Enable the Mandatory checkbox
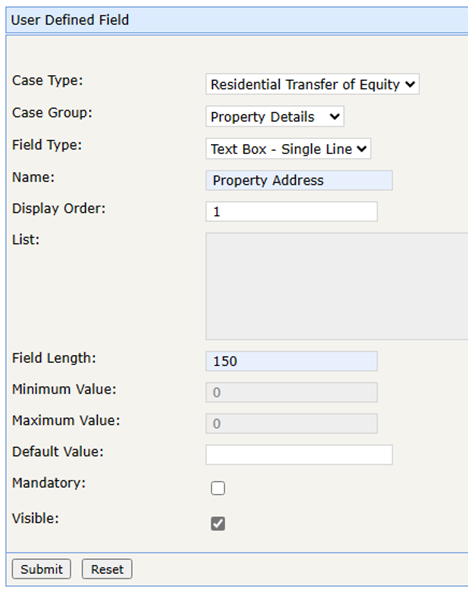 click(218, 488)
